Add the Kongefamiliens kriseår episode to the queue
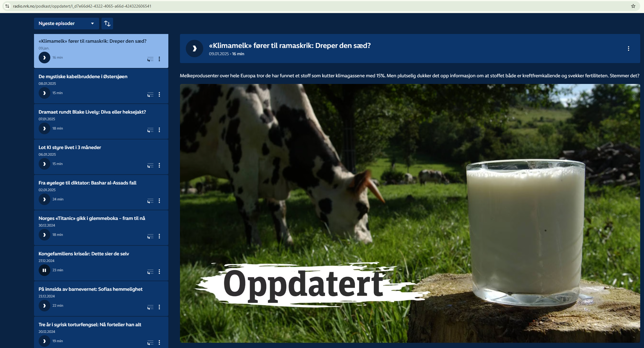Screen dimensions: 644x348 coord(150,272)
